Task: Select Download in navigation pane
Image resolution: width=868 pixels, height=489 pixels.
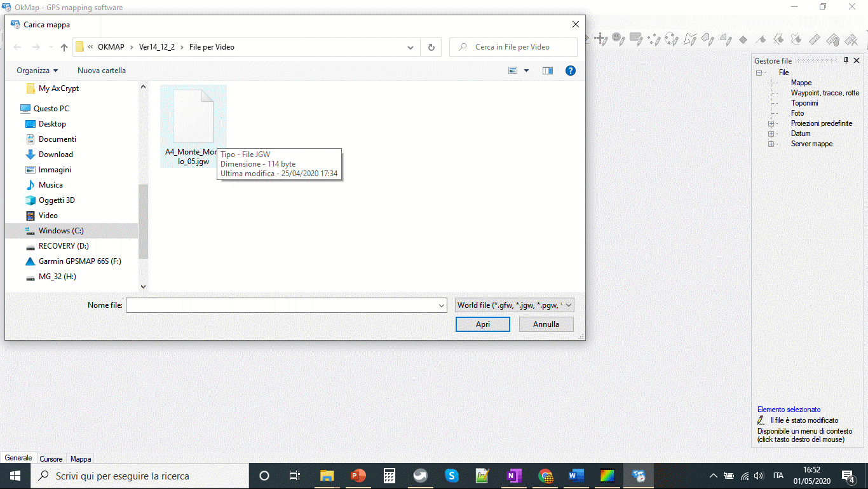Action: 56,155
